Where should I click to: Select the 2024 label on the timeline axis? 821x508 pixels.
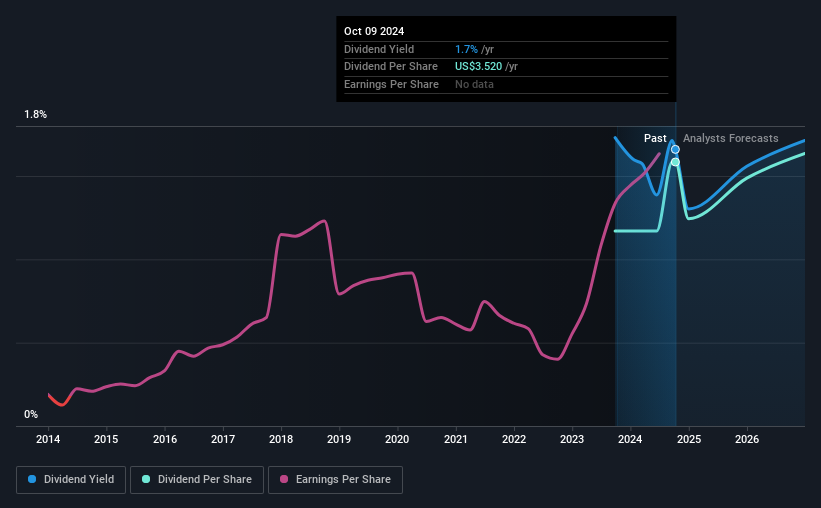(x=630, y=439)
